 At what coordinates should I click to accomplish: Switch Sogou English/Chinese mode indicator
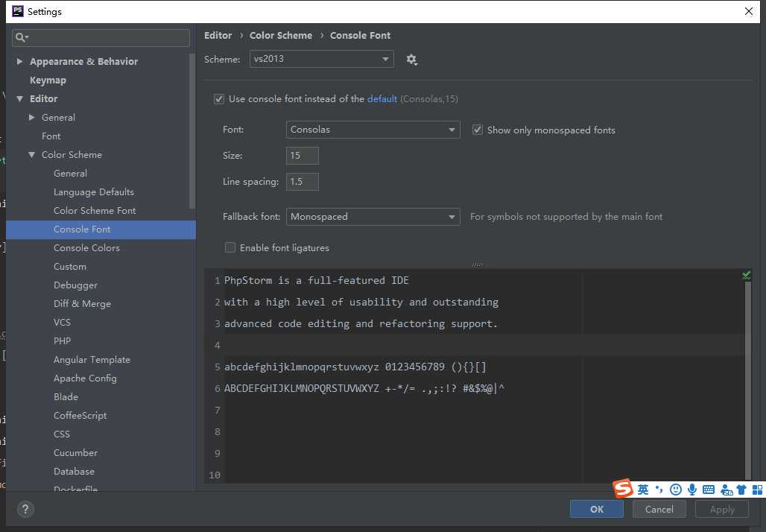click(643, 490)
